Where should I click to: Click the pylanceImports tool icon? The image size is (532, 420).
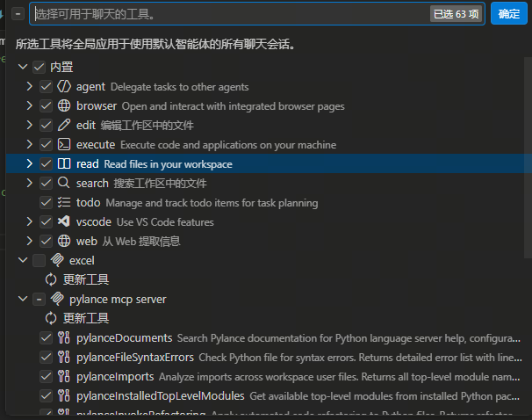pos(64,376)
